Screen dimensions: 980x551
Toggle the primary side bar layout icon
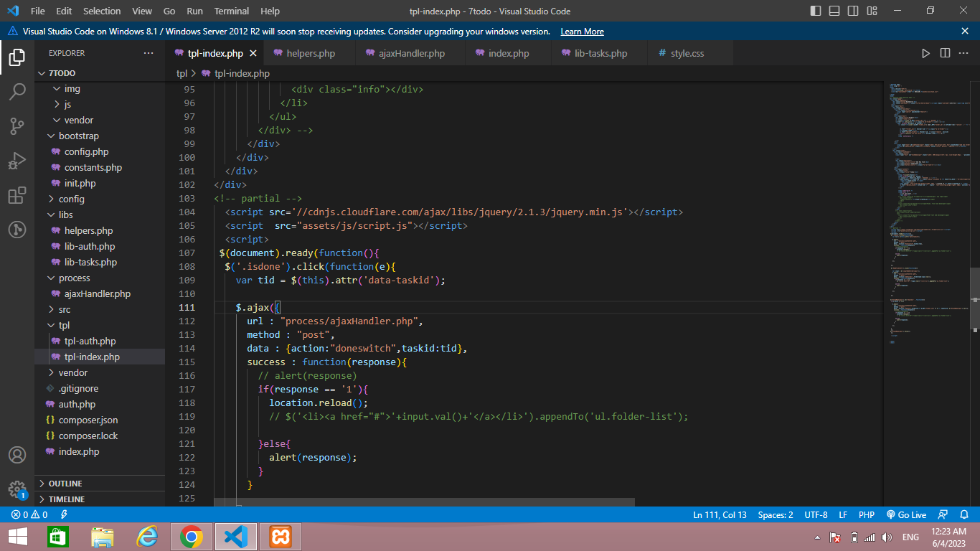[816, 11]
